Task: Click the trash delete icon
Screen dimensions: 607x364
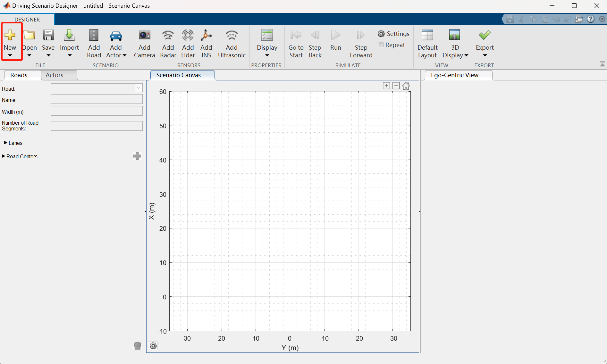Action: pyautogui.click(x=138, y=346)
